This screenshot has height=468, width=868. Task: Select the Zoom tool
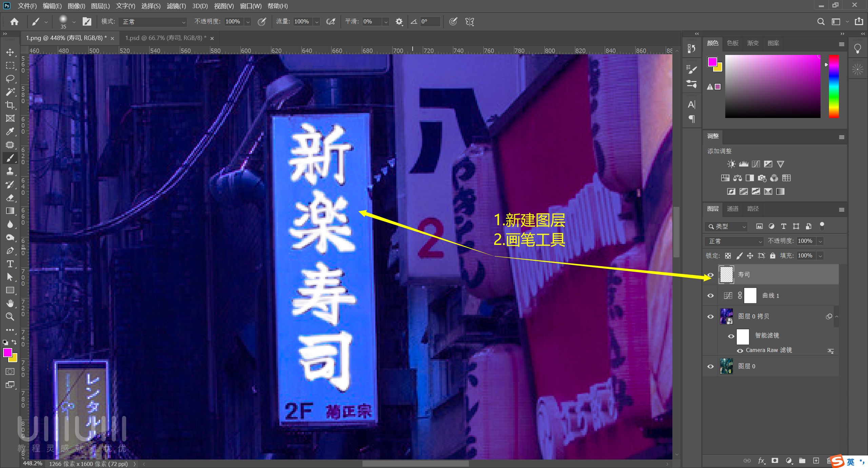pos(10,317)
